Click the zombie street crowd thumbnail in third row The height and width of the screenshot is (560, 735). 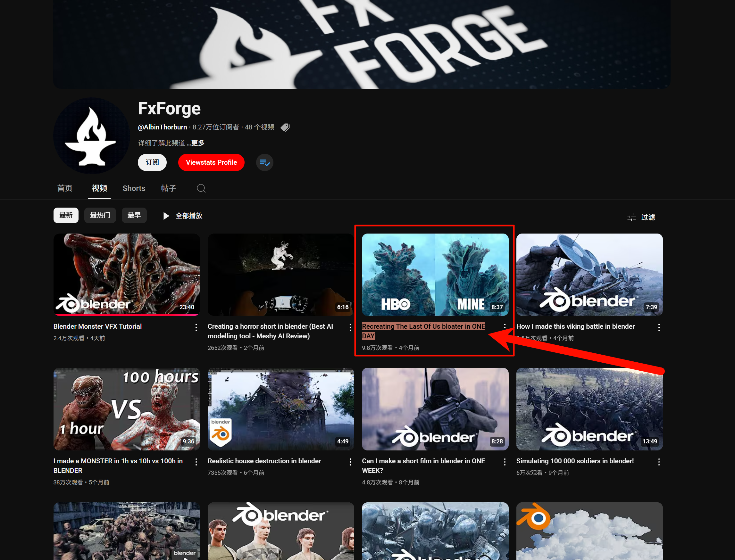point(127,531)
